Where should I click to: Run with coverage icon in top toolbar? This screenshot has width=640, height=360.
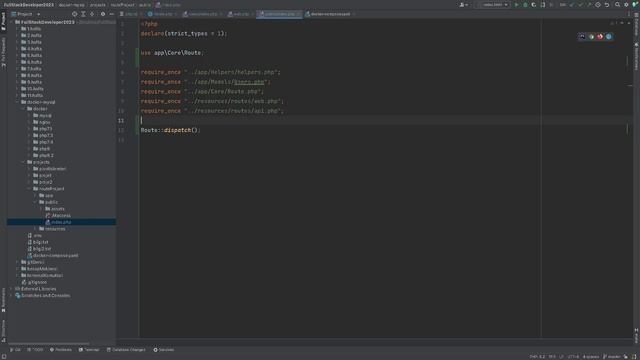[x=534, y=4]
